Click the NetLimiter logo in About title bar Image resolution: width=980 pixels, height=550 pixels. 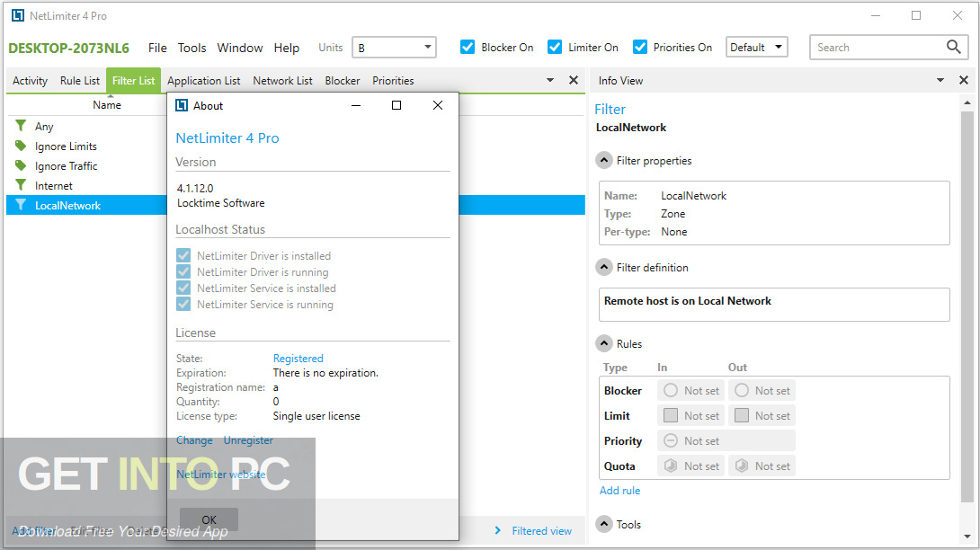pyautogui.click(x=182, y=105)
